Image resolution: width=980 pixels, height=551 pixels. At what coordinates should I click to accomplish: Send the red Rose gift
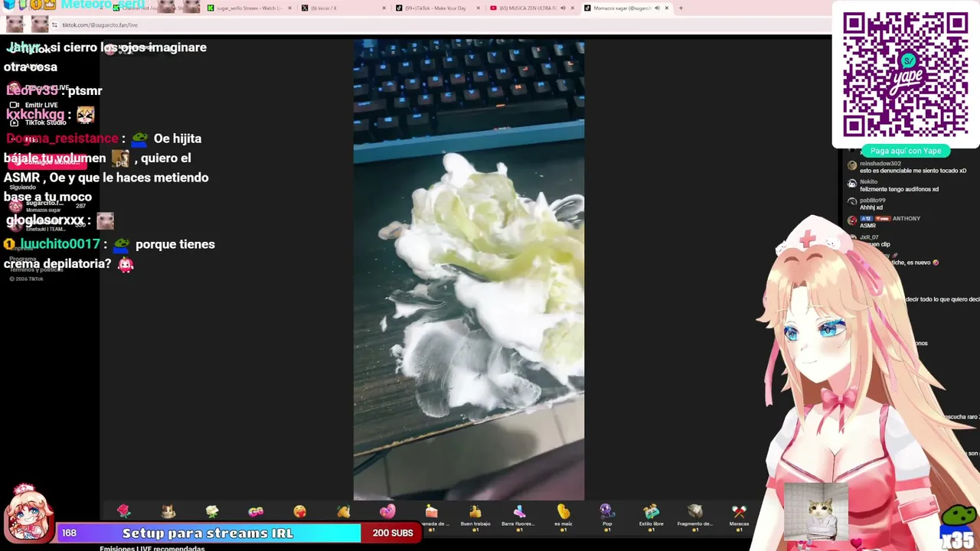pos(124,511)
